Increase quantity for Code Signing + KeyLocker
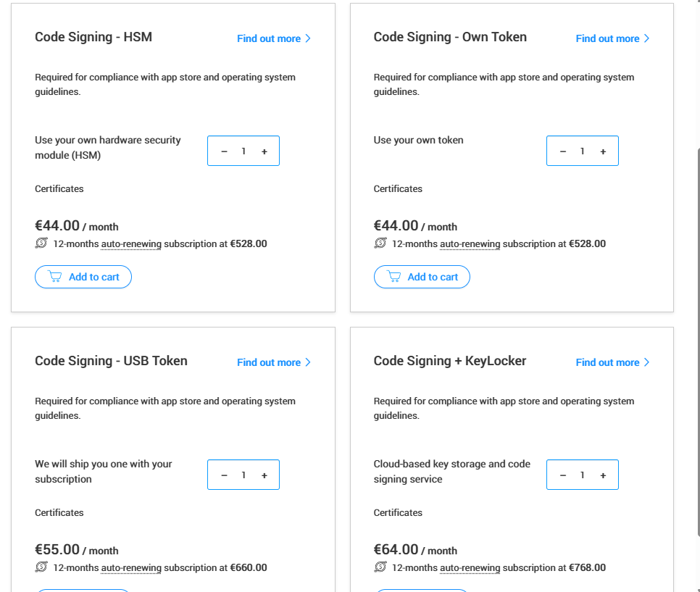Image resolution: width=700 pixels, height=592 pixels. click(603, 475)
